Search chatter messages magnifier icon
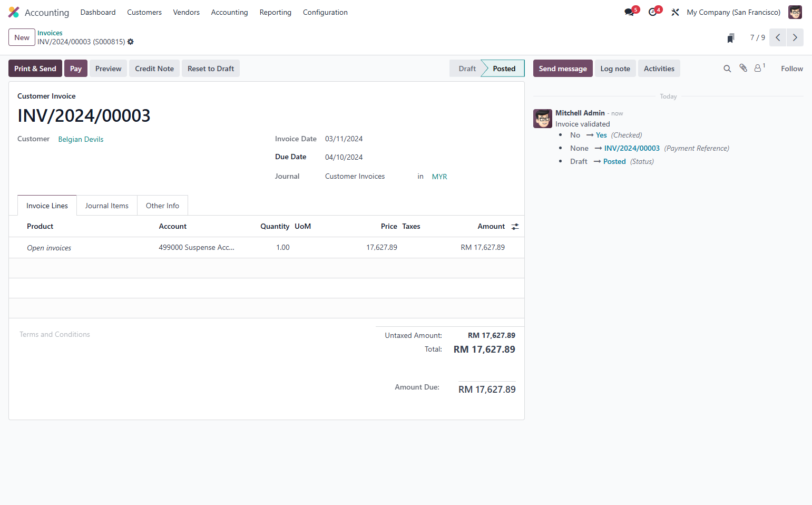812x505 pixels. click(x=727, y=69)
